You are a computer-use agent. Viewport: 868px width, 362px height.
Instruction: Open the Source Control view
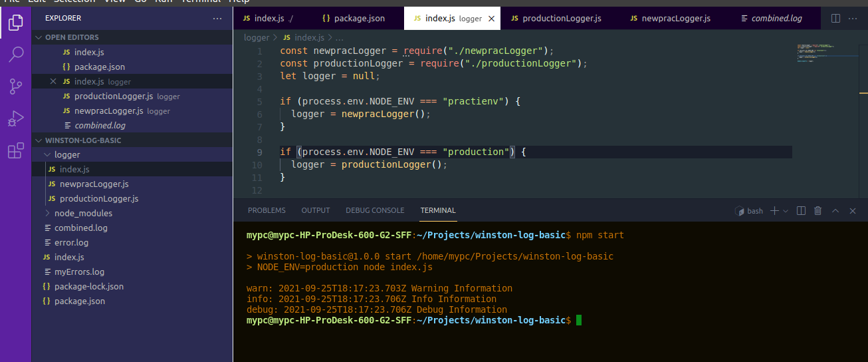[16, 87]
